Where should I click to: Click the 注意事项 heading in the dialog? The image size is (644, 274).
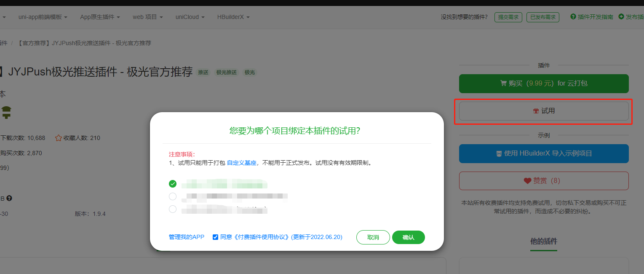[182, 154]
